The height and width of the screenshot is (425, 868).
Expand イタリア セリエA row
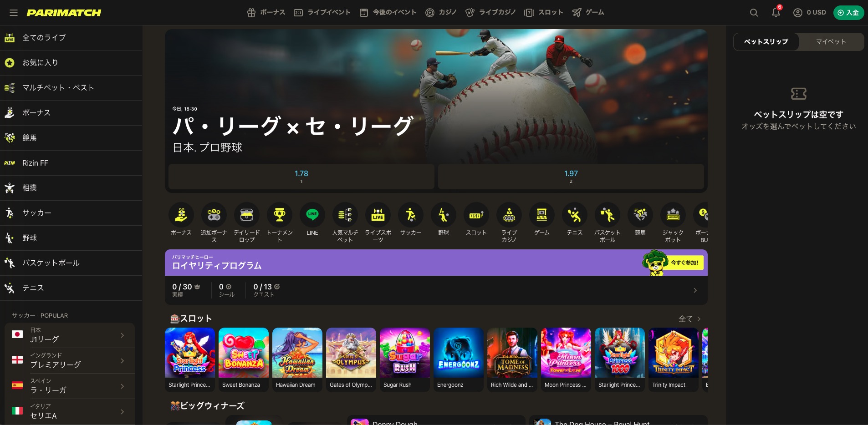click(70, 411)
